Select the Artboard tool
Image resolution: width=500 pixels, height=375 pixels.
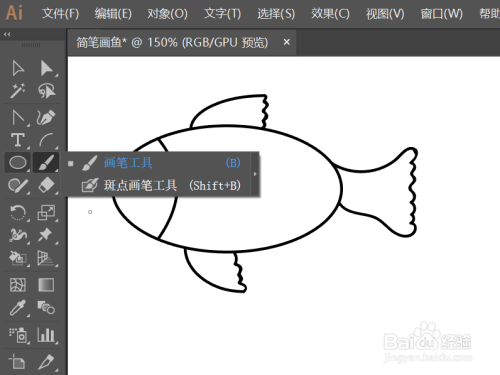tap(17, 361)
